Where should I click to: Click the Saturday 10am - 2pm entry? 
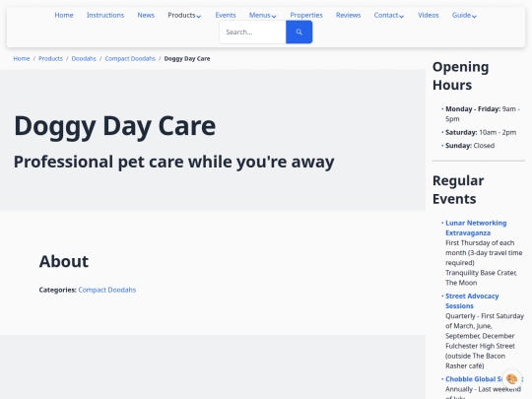(481, 132)
